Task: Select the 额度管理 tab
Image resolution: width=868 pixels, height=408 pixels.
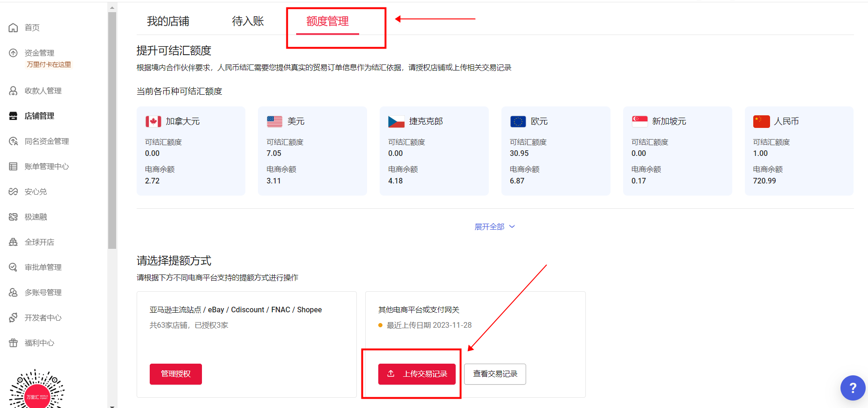Action: pyautogui.click(x=327, y=21)
